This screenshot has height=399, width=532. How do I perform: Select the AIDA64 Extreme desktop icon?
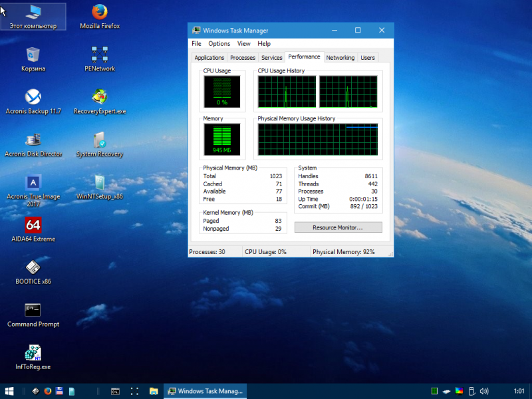[33, 229]
